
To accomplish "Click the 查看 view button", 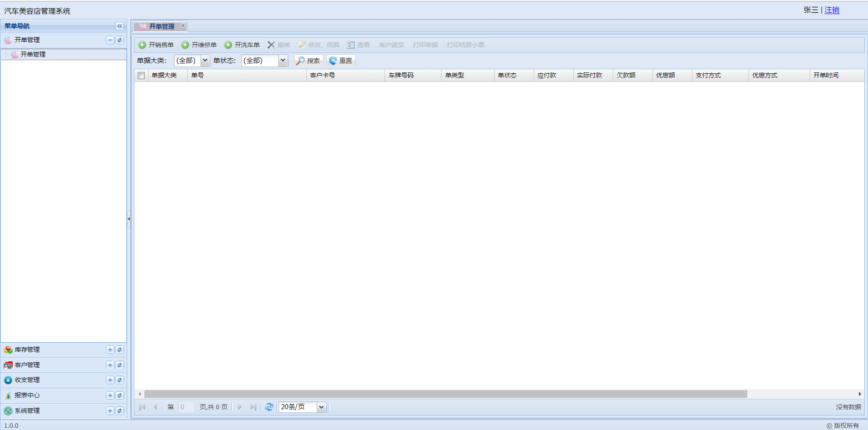I will [358, 45].
